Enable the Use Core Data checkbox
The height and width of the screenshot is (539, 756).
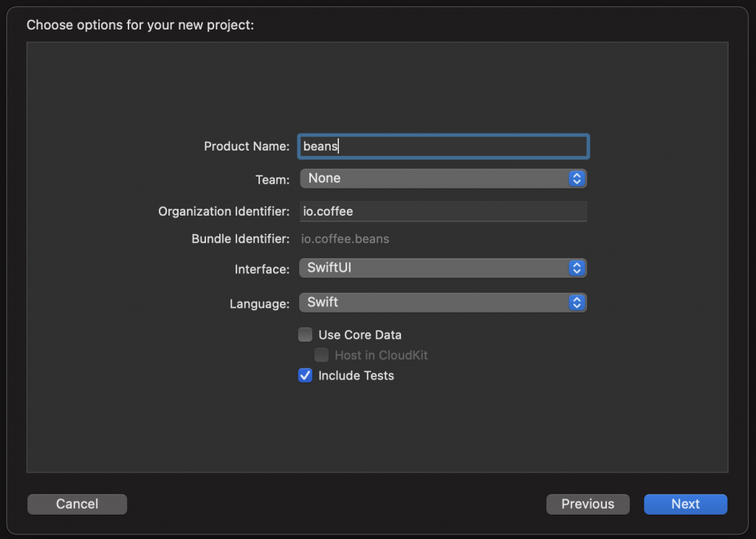(x=306, y=335)
